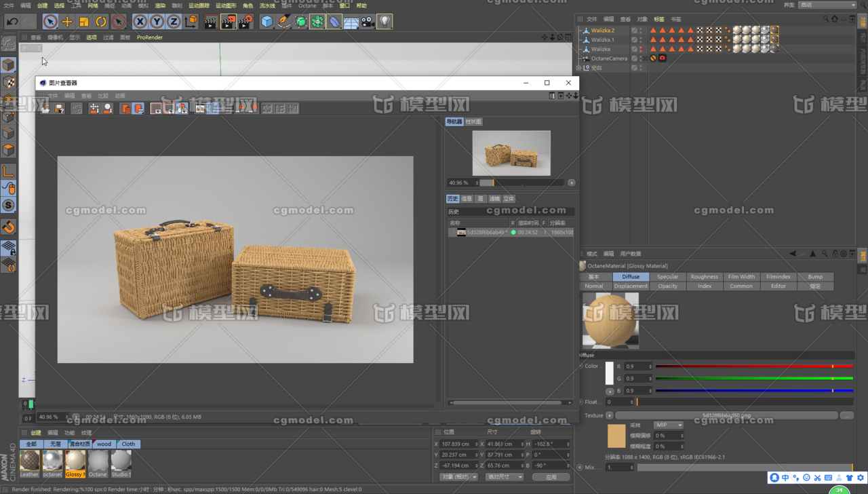This screenshot has width=868, height=494.
Task: Open the 界面 layout dropdown
Action: pyautogui.click(x=827, y=5)
